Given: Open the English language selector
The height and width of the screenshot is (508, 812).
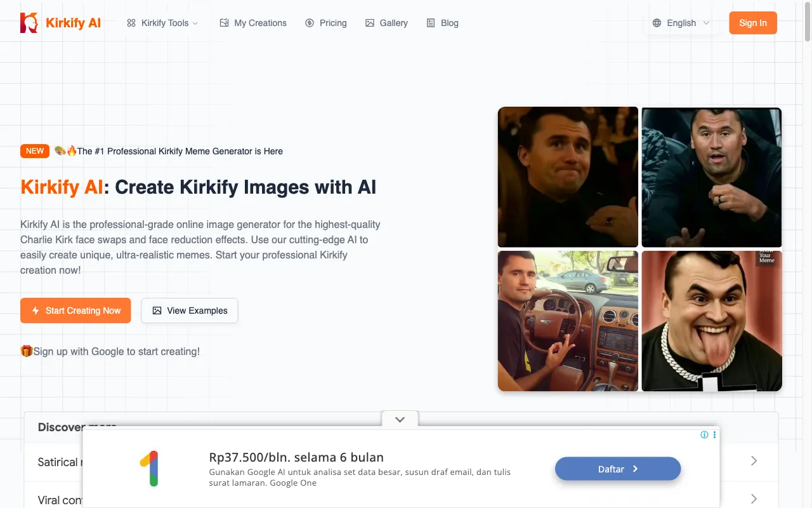Looking at the screenshot, I should pos(681,23).
